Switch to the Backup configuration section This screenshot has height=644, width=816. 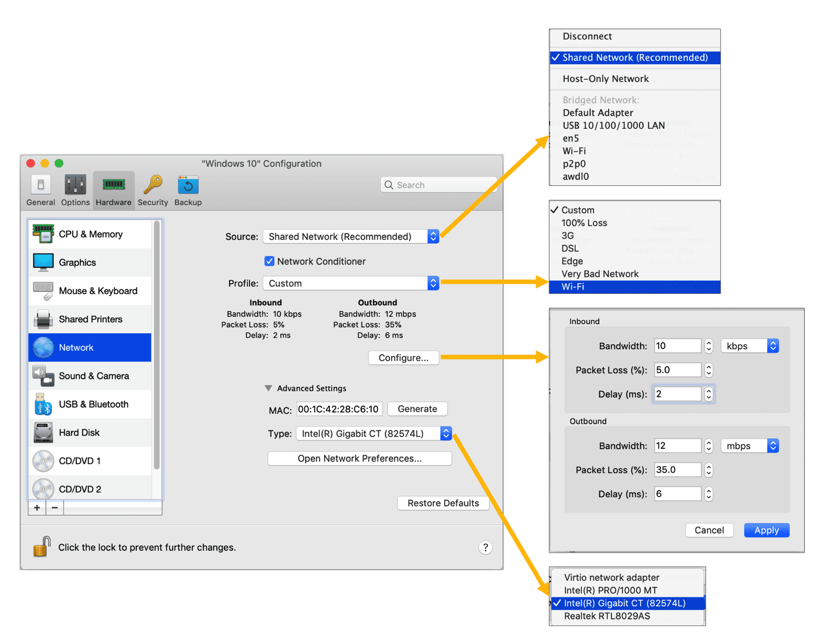point(188,189)
